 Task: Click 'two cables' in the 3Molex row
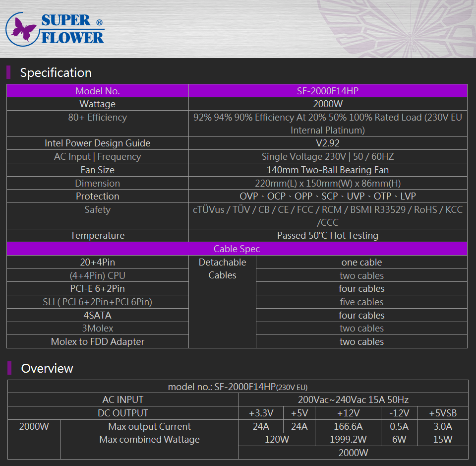pyautogui.click(x=361, y=329)
